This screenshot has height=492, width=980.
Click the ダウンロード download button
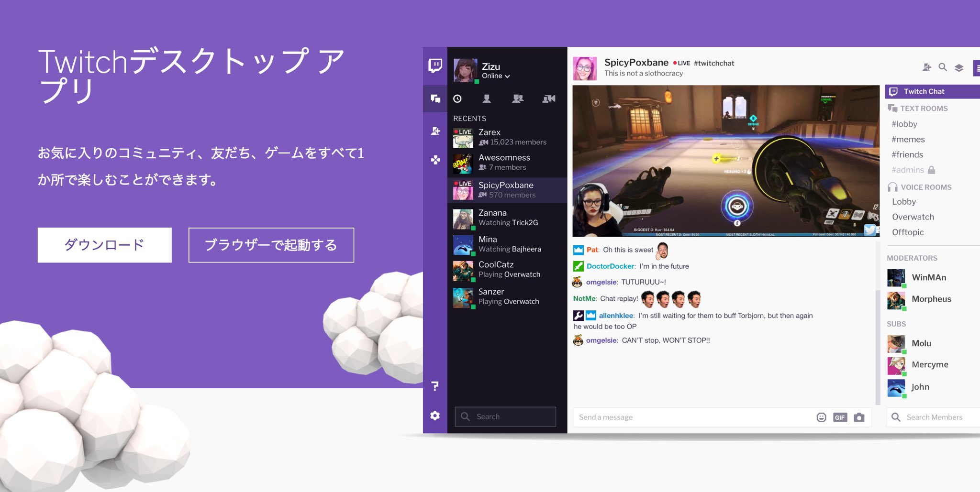(105, 245)
